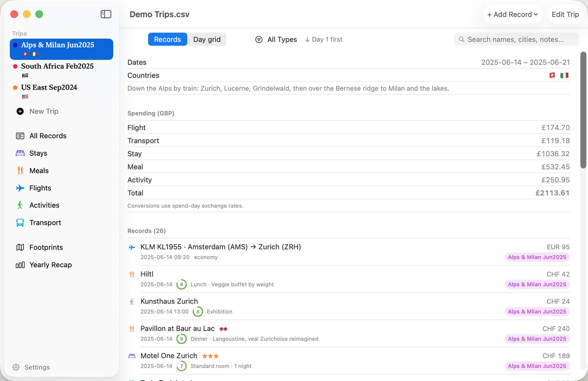Click the meal icon on Pavillon at Baur au Lac
This screenshot has width=588, height=381.
coord(132,329)
